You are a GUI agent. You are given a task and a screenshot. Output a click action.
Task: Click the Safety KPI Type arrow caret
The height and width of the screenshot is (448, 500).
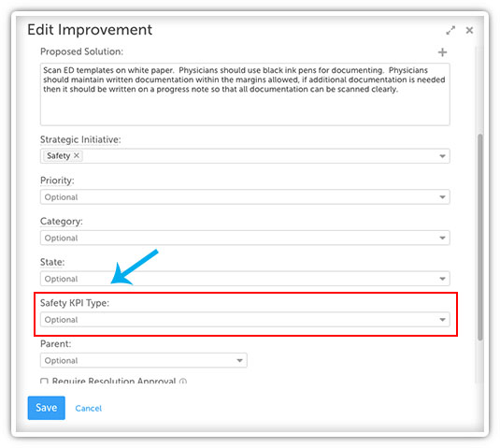[442, 320]
